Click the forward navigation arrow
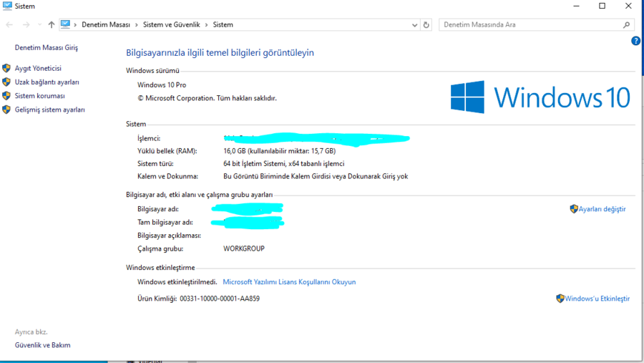Image resolution: width=644 pixels, height=363 pixels. click(26, 24)
